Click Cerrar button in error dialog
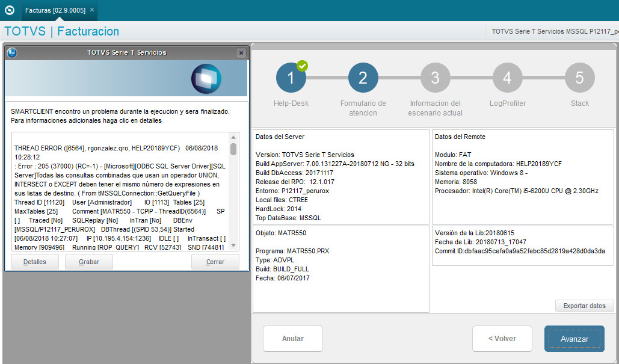The height and width of the screenshot is (364, 619). pyautogui.click(x=215, y=262)
